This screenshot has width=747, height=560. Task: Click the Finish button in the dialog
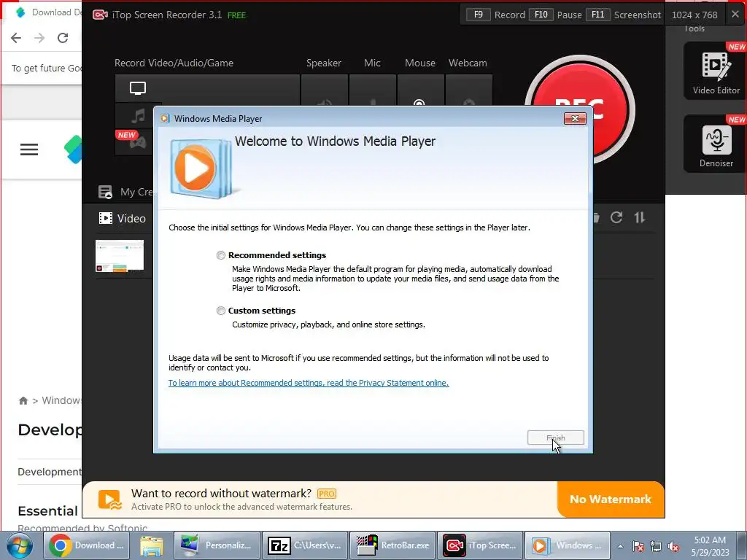[x=555, y=437]
